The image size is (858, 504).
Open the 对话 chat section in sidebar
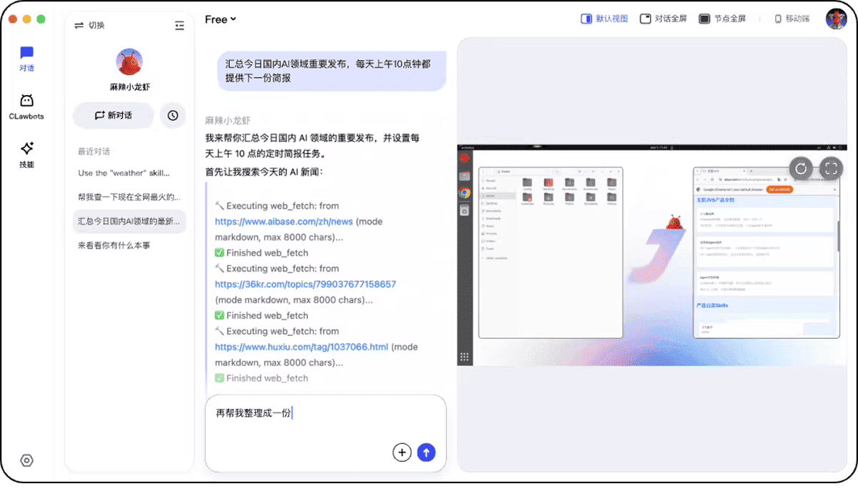(26, 59)
